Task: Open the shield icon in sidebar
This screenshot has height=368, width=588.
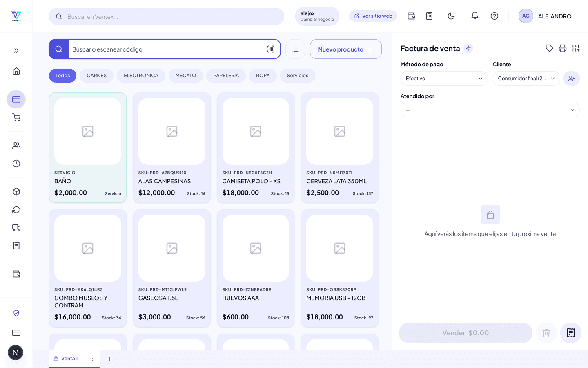Action: (16, 313)
